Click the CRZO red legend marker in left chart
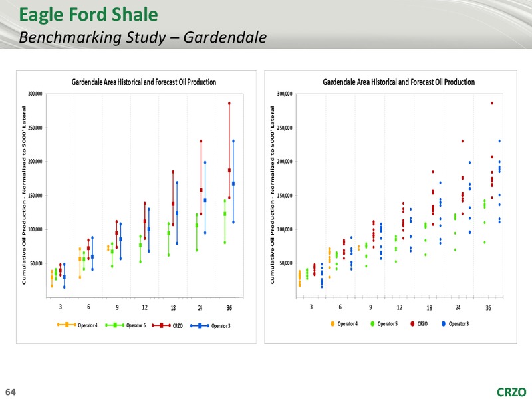Viewport: 532px width, 399px height. pos(161,325)
